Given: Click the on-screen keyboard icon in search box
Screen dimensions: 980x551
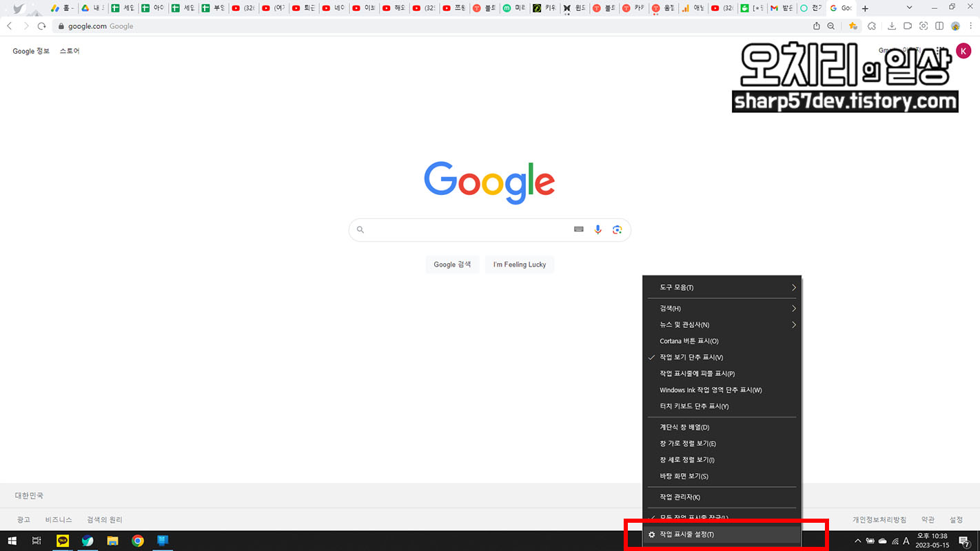Looking at the screenshot, I should tap(579, 229).
